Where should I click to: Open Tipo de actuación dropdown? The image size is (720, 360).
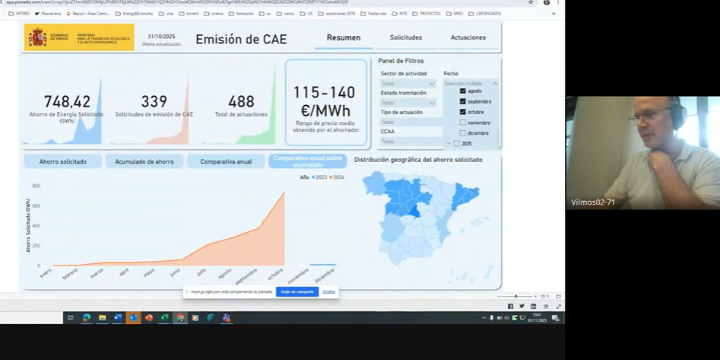[411, 122]
